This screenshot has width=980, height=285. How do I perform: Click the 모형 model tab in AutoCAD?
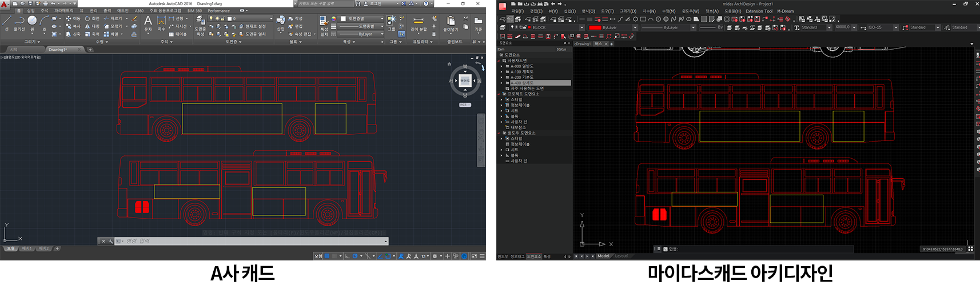tap(11, 249)
